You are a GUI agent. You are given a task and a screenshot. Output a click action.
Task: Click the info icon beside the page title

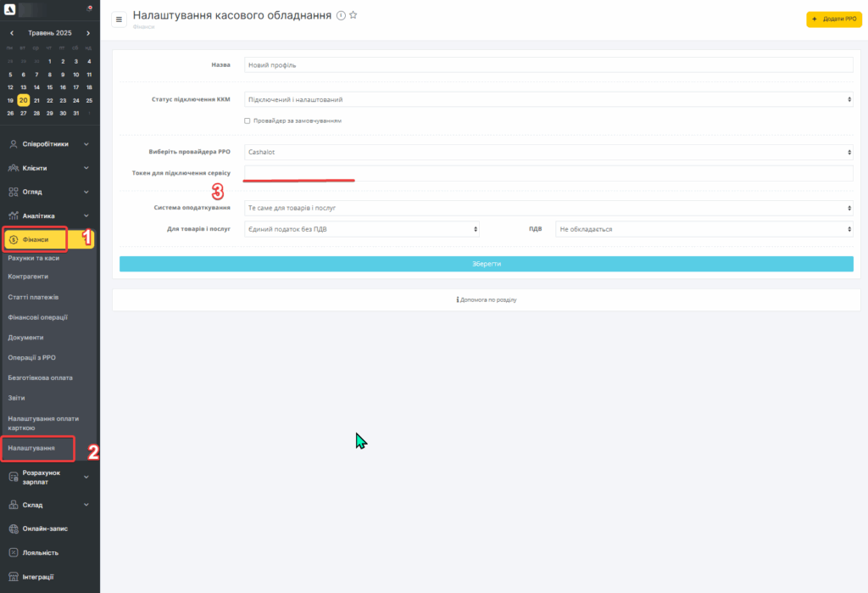[x=341, y=15]
